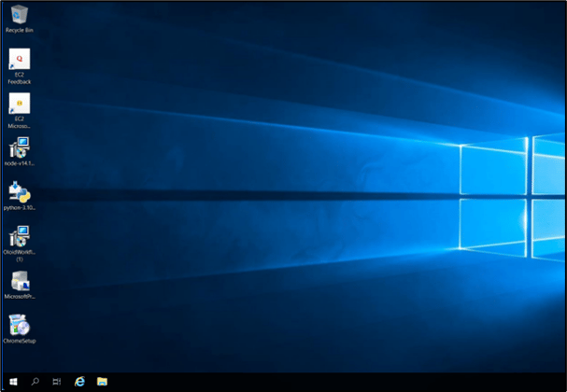
Task: Click the "node-v14.1.." file name label
Action: pos(20,163)
